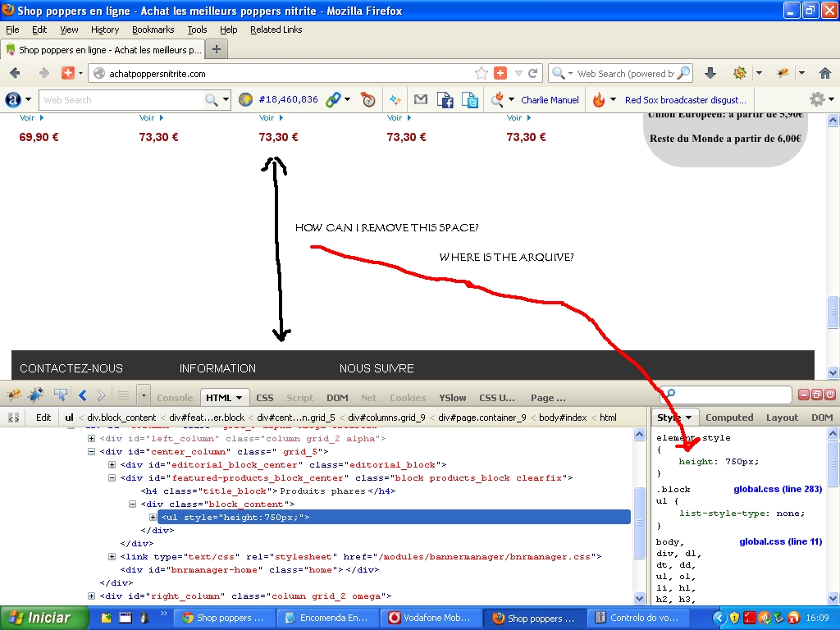
Task: Switch to YSlow tab
Action: pyautogui.click(x=453, y=398)
